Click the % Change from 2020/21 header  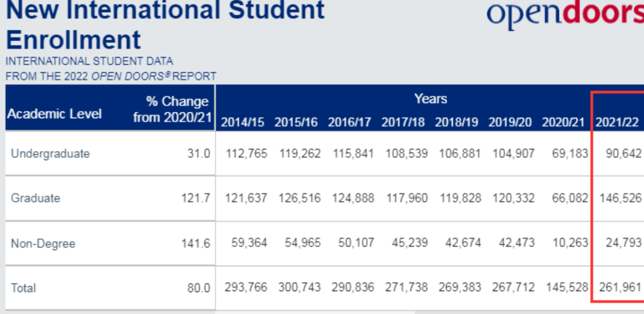coord(173,109)
